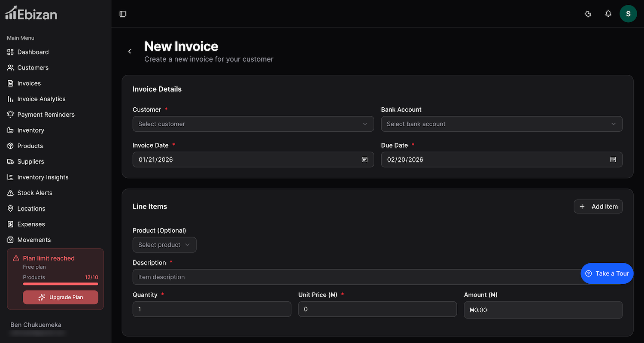The width and height of the screenshot is (644, 343).
Task: Toggle the sidebar collapse icon
Action: (x=123, y=14)
